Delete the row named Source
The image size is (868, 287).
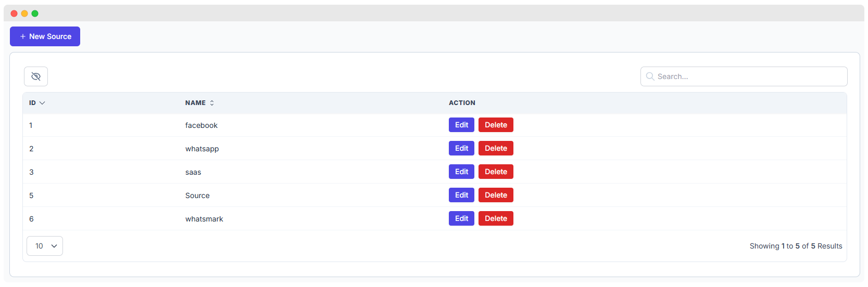[496, 195]
